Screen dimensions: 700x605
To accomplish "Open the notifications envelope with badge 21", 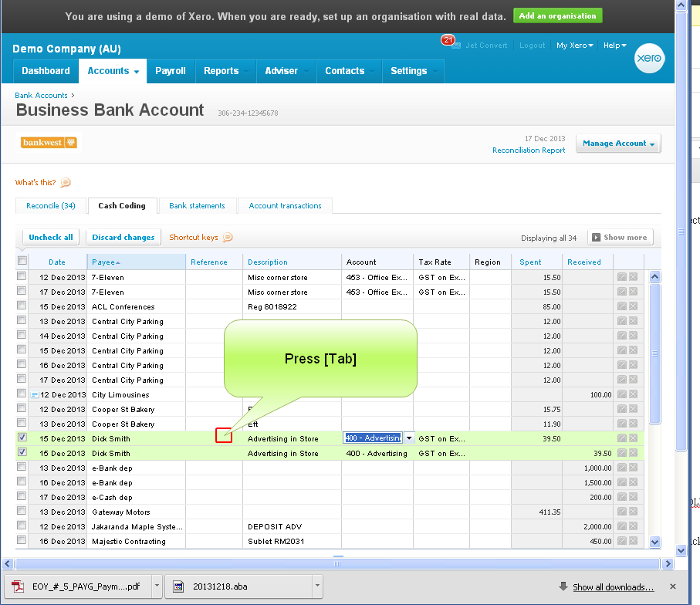I will 455,46.
